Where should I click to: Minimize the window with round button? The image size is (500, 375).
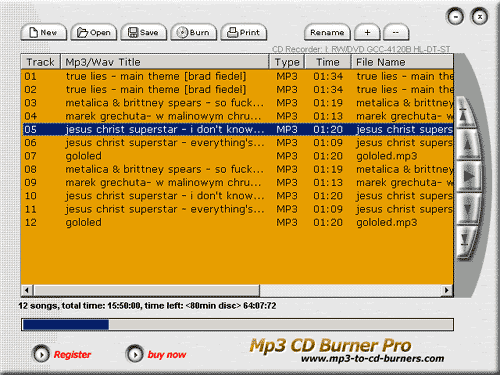[x=455, y=17]
